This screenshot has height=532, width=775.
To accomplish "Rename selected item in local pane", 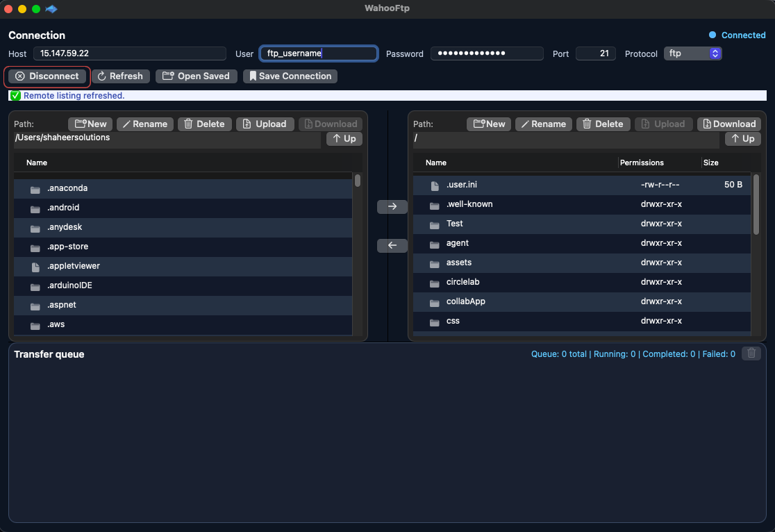I will [x=145, y=124].
